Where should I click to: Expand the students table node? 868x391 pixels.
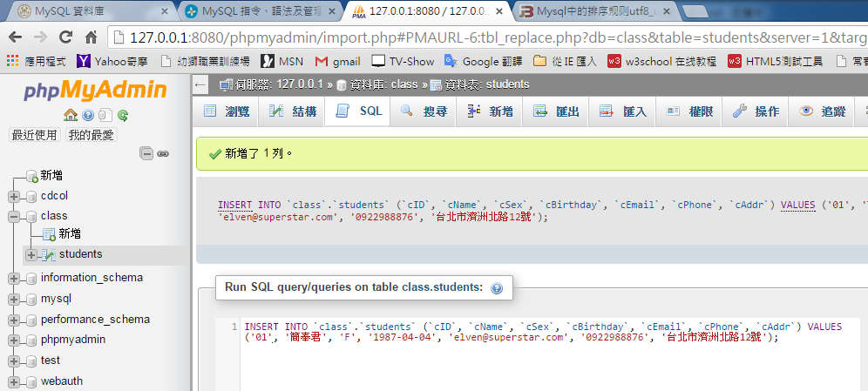click(x=31, y=255)
